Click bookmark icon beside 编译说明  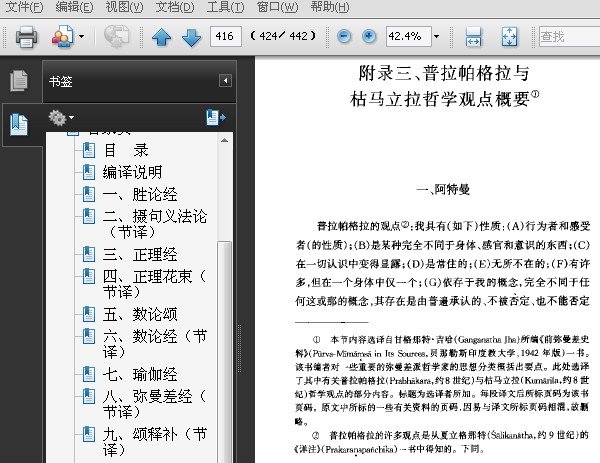click(89, 172)
